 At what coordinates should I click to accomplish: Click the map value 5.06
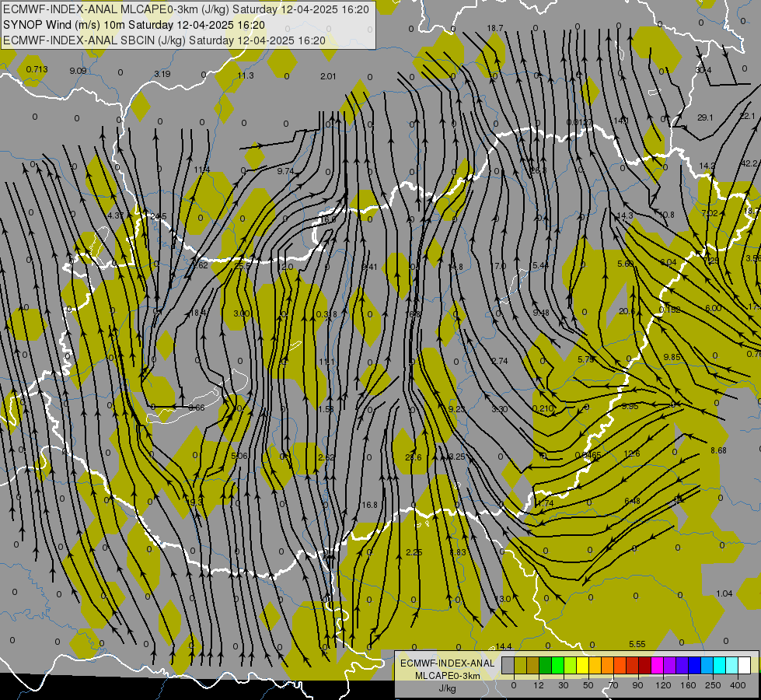click(x=239, y=456)
